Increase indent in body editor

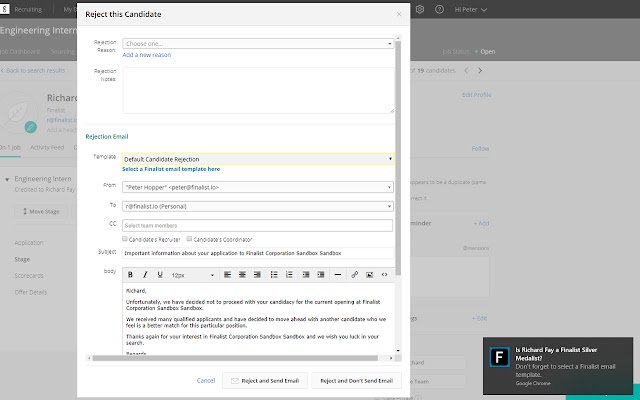click(321, 275)
